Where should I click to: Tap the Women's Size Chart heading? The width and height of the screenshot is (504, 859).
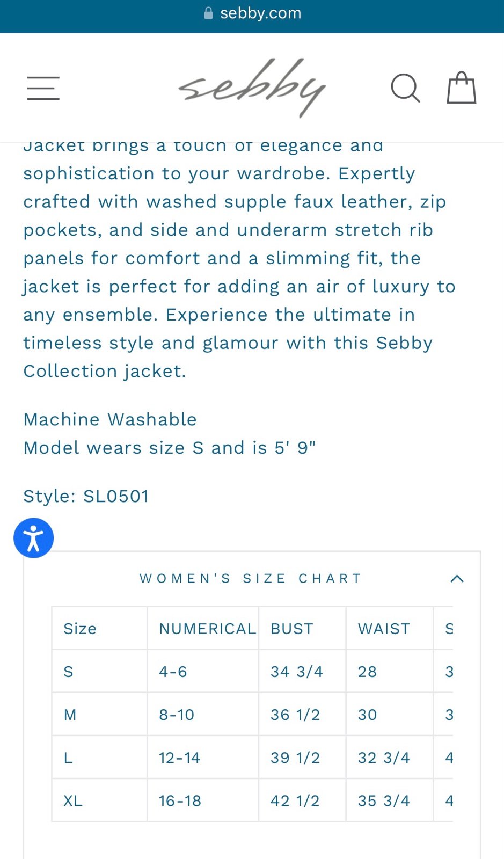point(251,578)
